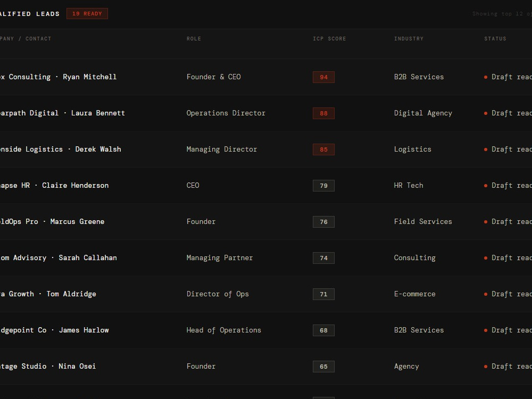Click Claire Henderson's Draft ready status

[508, 185]
